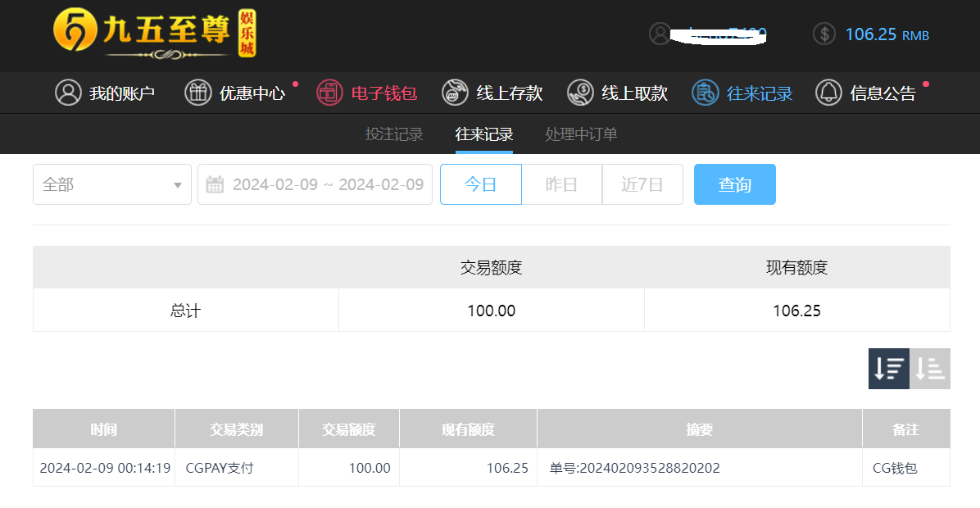
Task: Click the 时间 column header
Action: pyautogui.click(x=104, y=429)
